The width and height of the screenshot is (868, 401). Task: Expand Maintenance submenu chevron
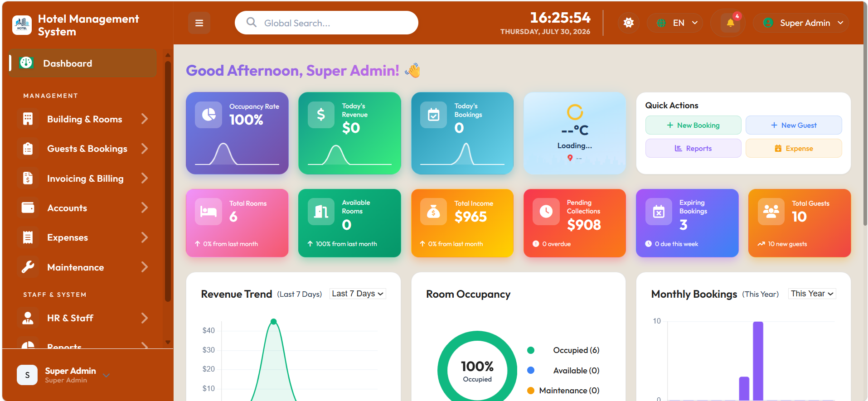click(x=145, y=267)
